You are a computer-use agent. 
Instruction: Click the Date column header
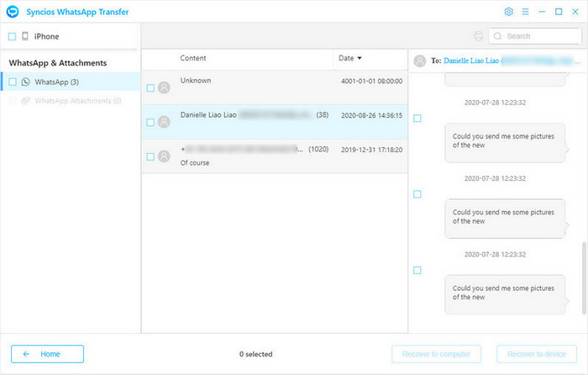point(346,58)
